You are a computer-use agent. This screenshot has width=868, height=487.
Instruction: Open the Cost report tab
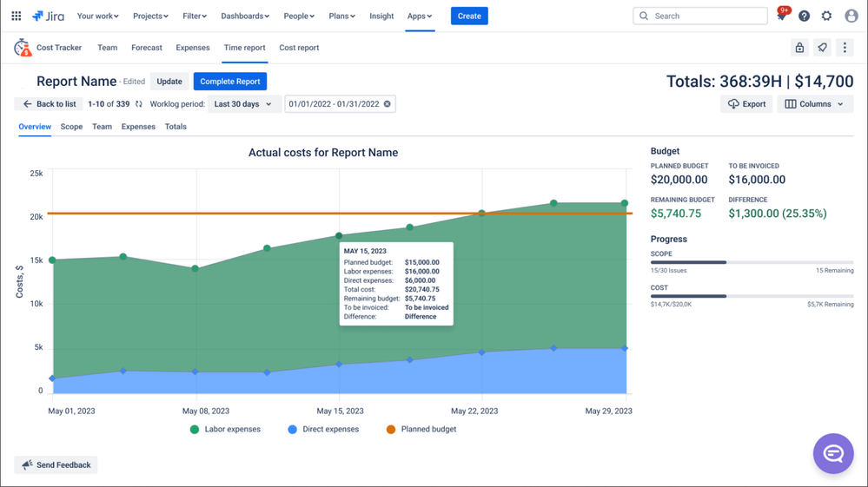pos(299,48)
